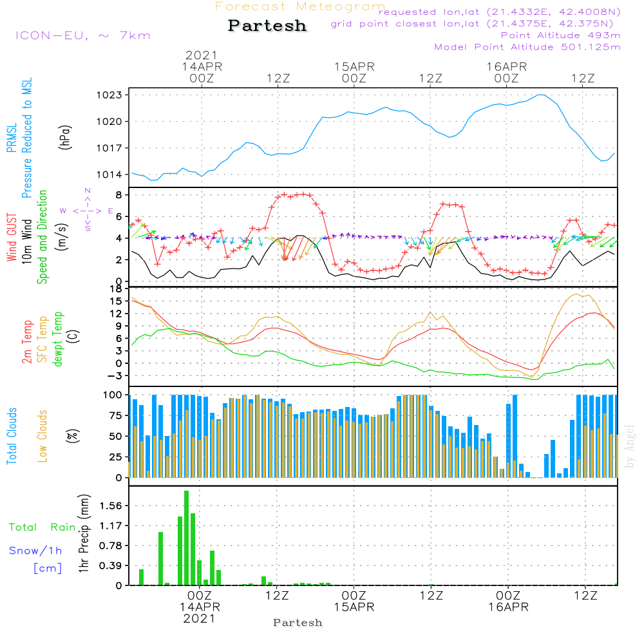Image resolution: width=644 pixels, height=644 pixels.
Task: Click the 25 value on cloud axis
Action: click(116, 457)
